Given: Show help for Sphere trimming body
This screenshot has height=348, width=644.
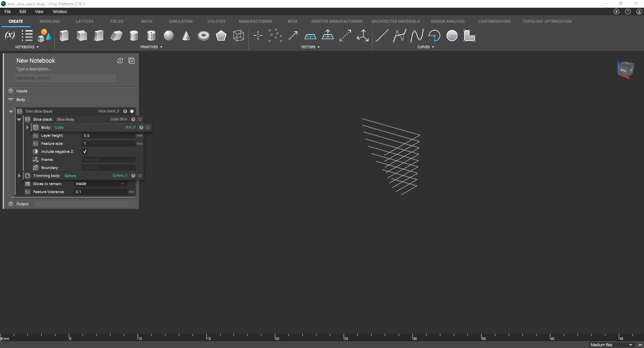Looking at the screenshot, I should [133, 176].
